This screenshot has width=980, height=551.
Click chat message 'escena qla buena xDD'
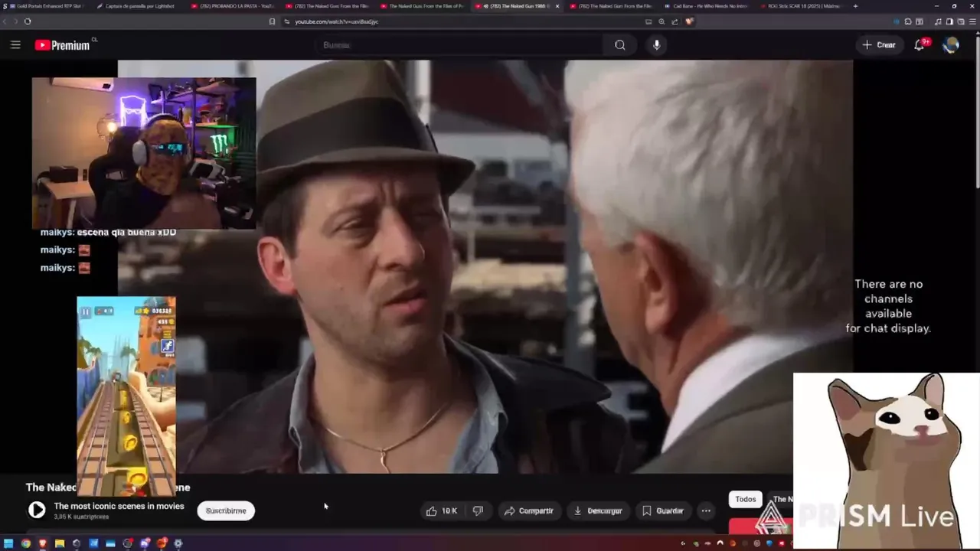pyautogui.click(x=126, y=232)
